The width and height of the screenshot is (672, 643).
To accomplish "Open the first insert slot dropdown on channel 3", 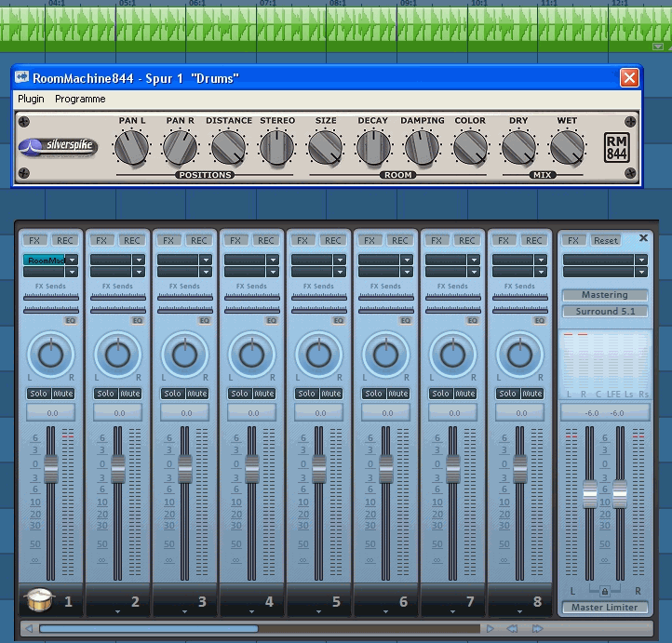I will pos(206,260).
